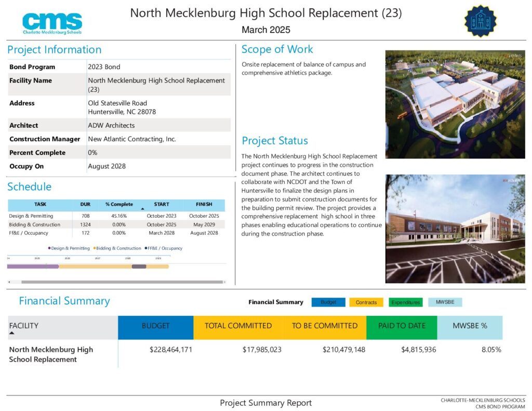532x411 pixels.
Task: Click the MWSBE value 8.05%
Action: [491, 350]
